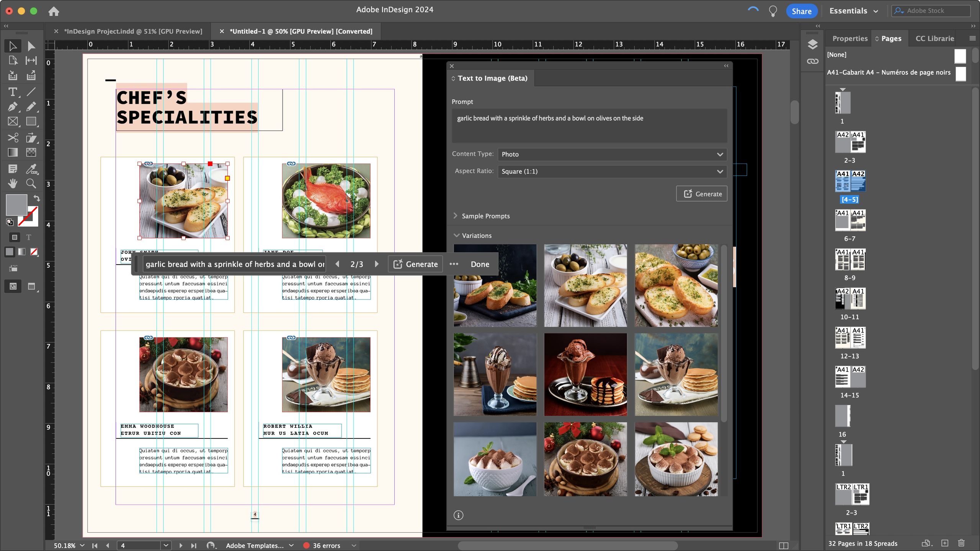
Task: Click Done in the contextual bar
Action: [x=480, y=264]
